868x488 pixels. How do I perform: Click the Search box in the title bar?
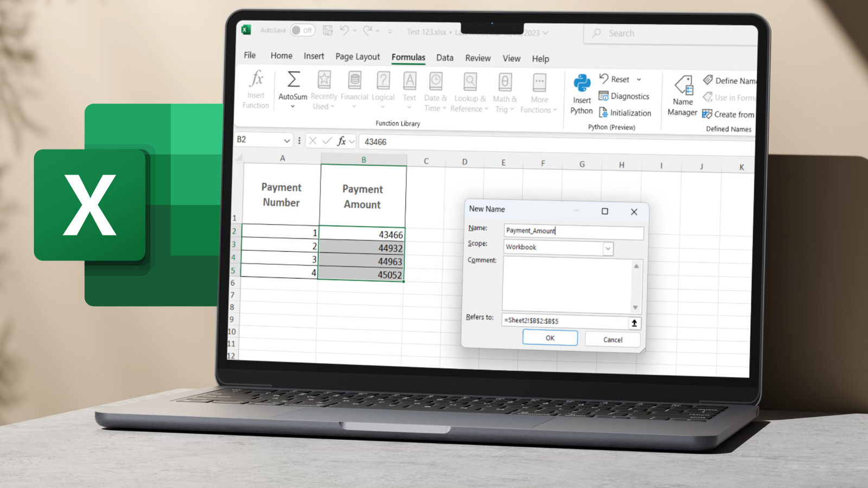(x=671, y=34)
